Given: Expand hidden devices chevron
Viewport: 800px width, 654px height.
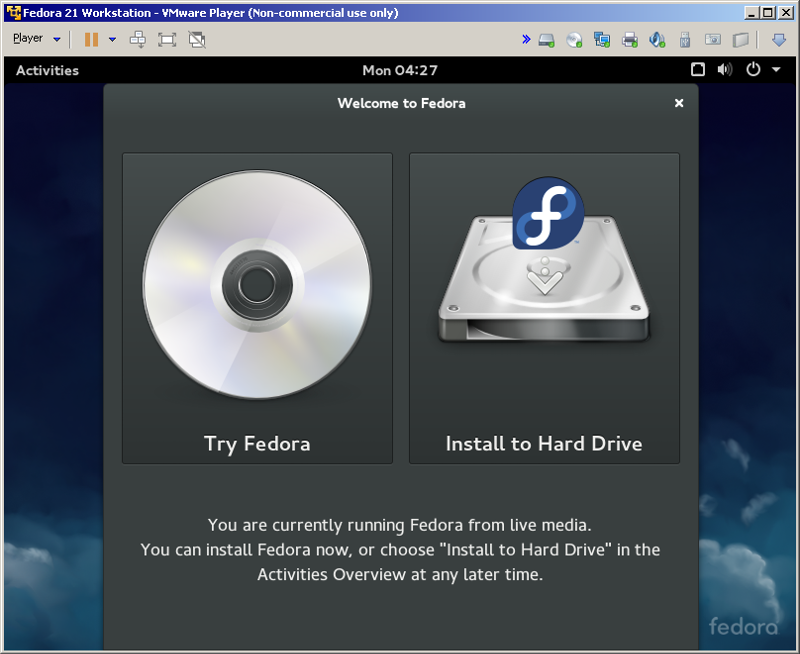Looking at the screenshot, I should (526, 39).
